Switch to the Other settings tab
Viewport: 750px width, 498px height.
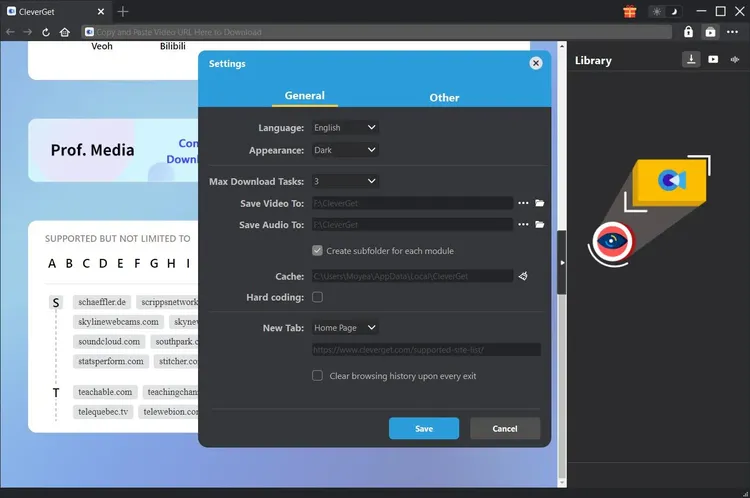[x=444, y=97]
